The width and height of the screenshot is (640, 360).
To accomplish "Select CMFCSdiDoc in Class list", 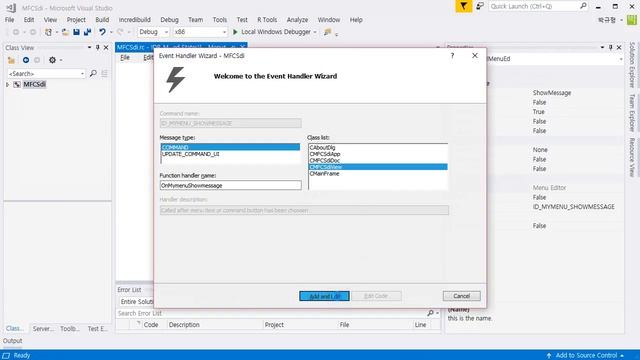I will [378, 160].
